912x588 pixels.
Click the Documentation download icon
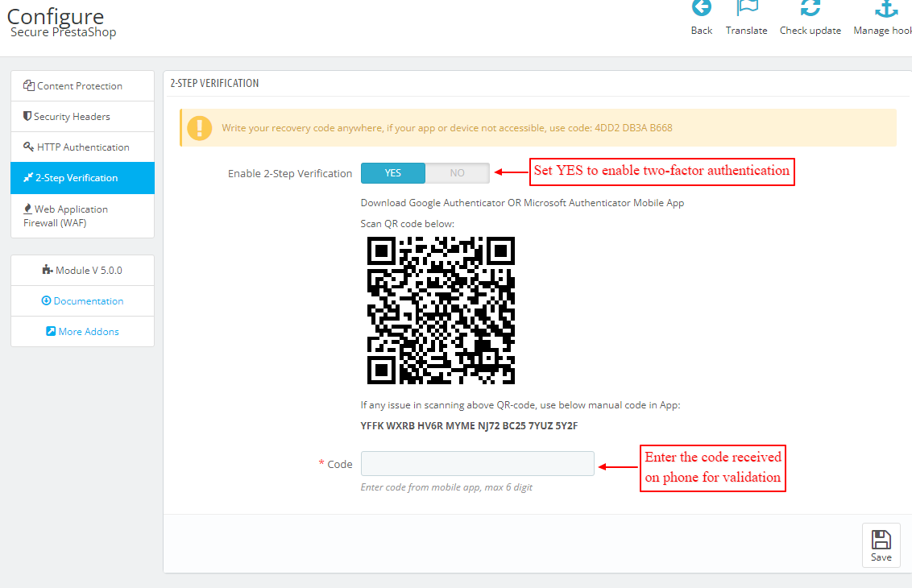click(x=46, y=300)
